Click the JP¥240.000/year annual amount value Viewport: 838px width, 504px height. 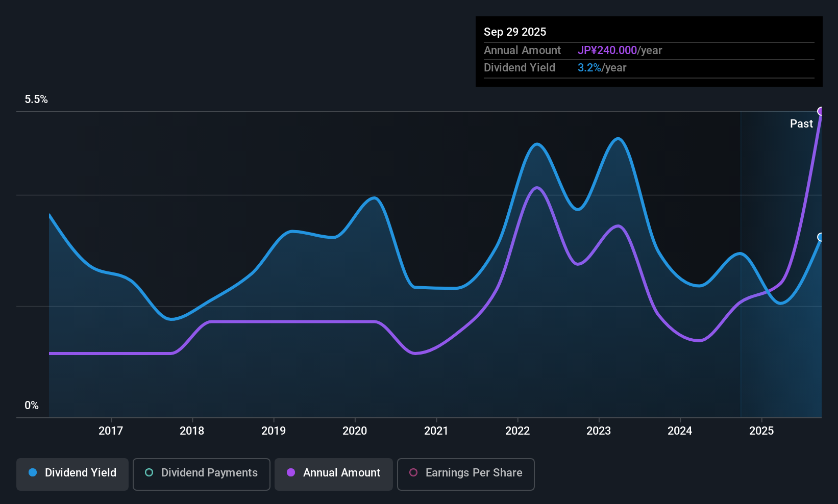coord(608,50)
